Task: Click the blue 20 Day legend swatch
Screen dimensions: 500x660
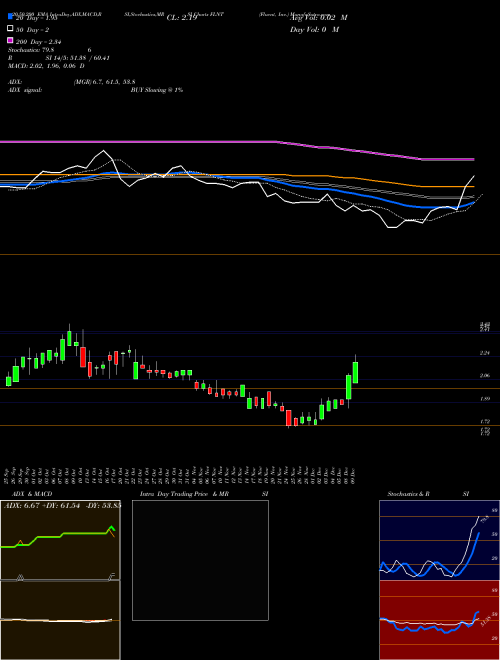Action: (x=10, y=17)
